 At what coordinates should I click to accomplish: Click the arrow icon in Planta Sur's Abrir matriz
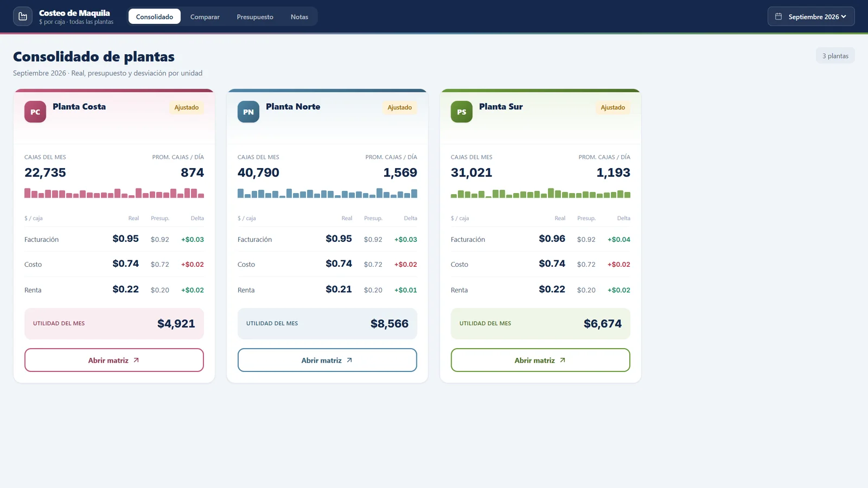click(563, 360)
